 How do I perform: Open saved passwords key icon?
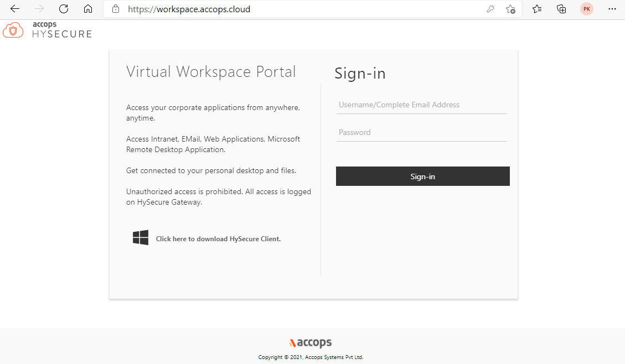(x=490, y=9)
